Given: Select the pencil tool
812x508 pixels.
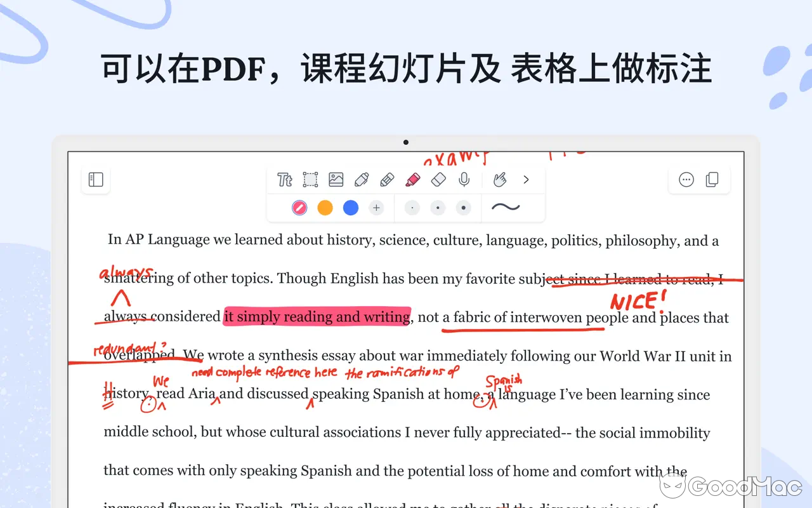Looking at the screenshot, I should (387, 180).
